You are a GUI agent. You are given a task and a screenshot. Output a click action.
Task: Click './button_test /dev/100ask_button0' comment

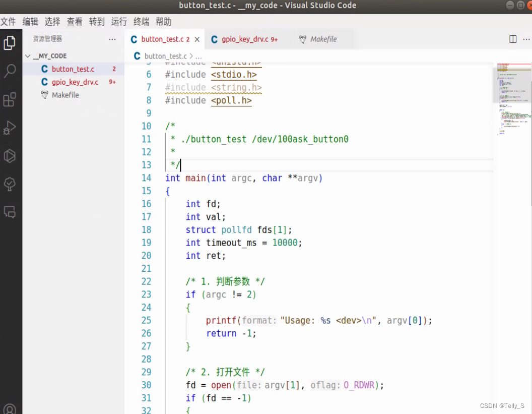[x=264, y=139]
